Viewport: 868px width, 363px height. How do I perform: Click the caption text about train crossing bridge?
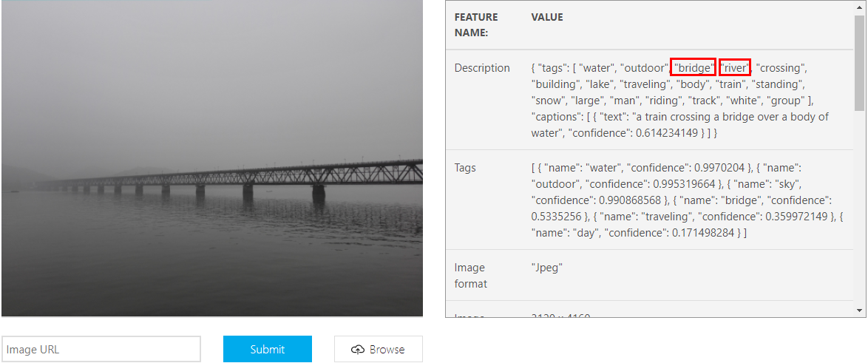click(679, 125)
